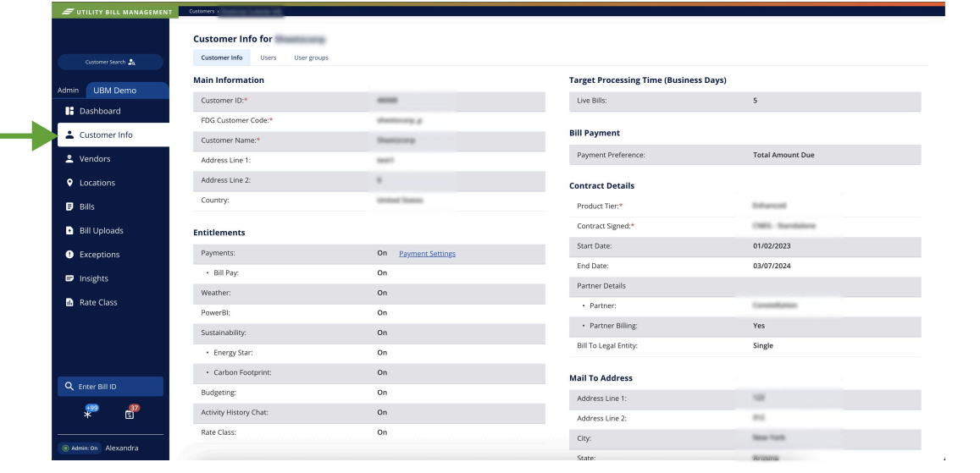Click the End Date value 03/07/2024

tap(772, 266)
